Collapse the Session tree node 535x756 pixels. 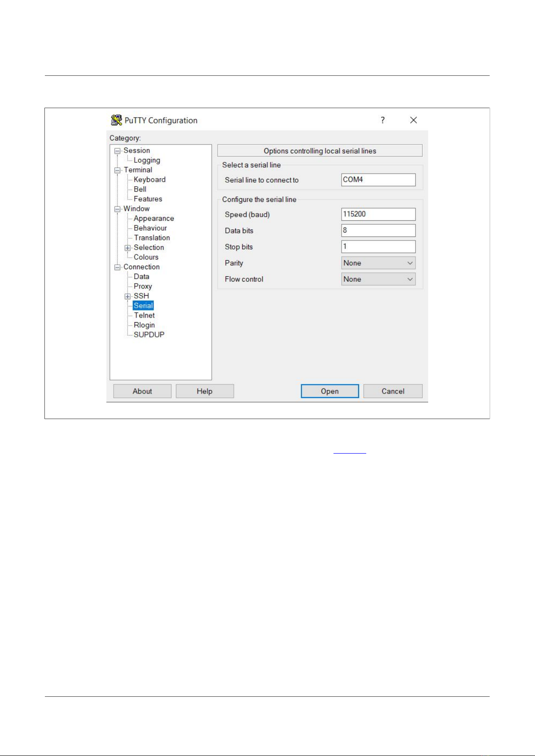pyautogui.click(x=118, y=151)
